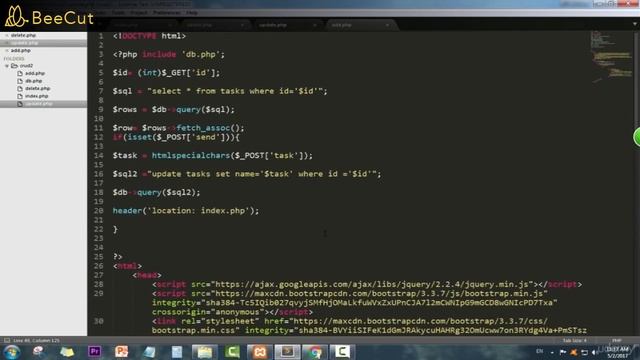This screenshot has width=640, height=360.
Task: Close the update.php editor tab
Action: click(315, 25)
